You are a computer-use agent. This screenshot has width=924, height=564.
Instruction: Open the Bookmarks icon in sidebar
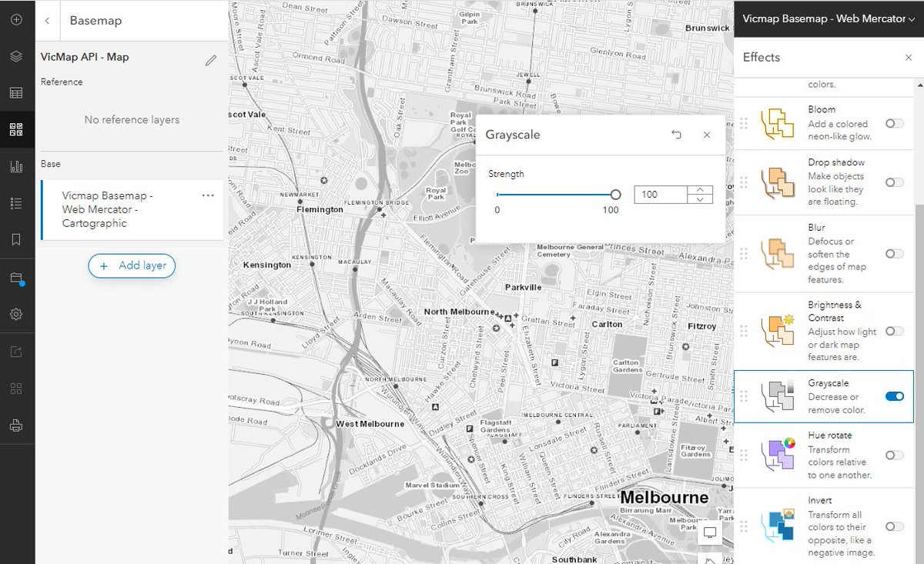(16, 239)
